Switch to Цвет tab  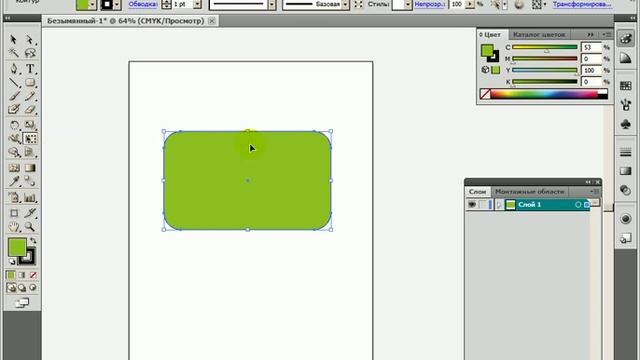pyautogui.click(x=492, y=35)
